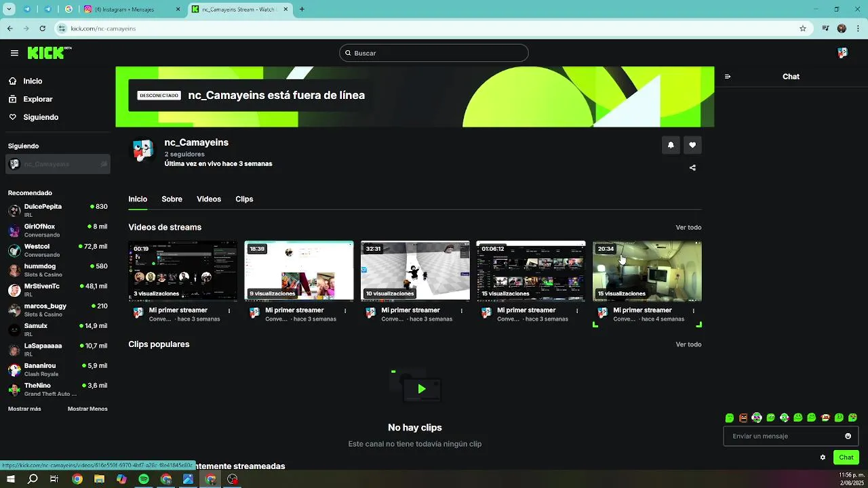Open recommended channel MrStivenTc
Viewport: 868px width, 488px height.
click(58, 290)
